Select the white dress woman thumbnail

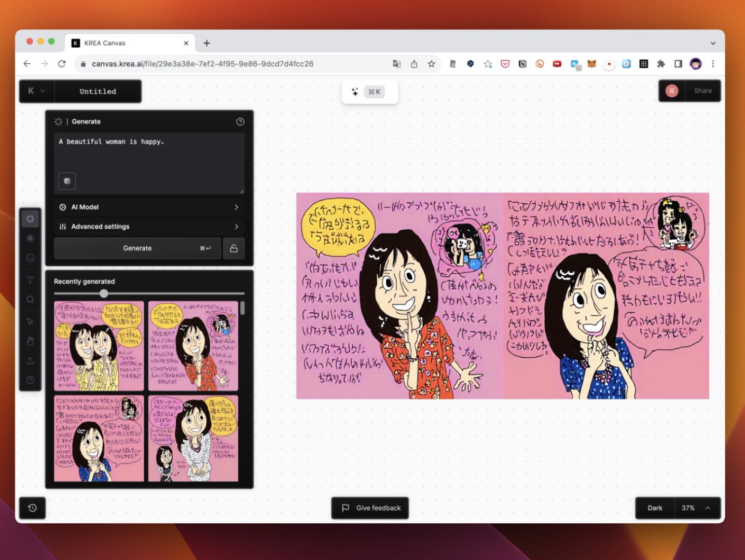[x=193, y=439]
